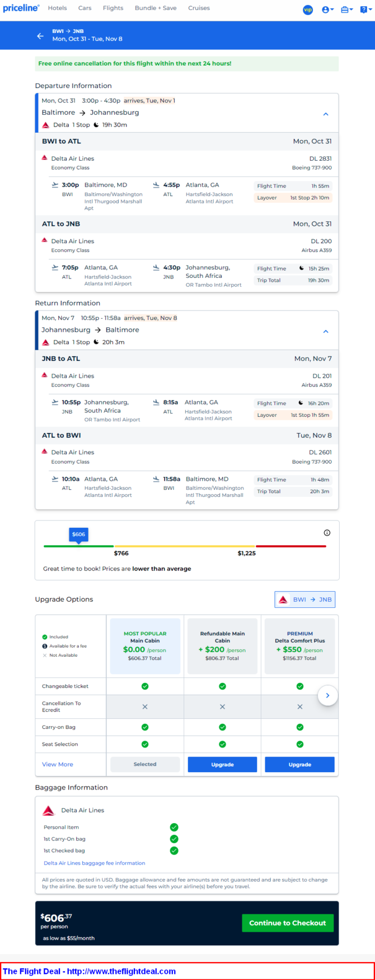The image size is (375, 980).
Task: Click the Personal Item checkmark
Action: click(x=174, y=827)
